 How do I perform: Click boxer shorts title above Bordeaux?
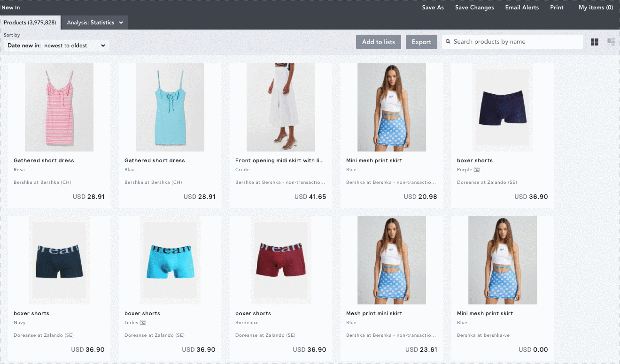click(253, 313)
